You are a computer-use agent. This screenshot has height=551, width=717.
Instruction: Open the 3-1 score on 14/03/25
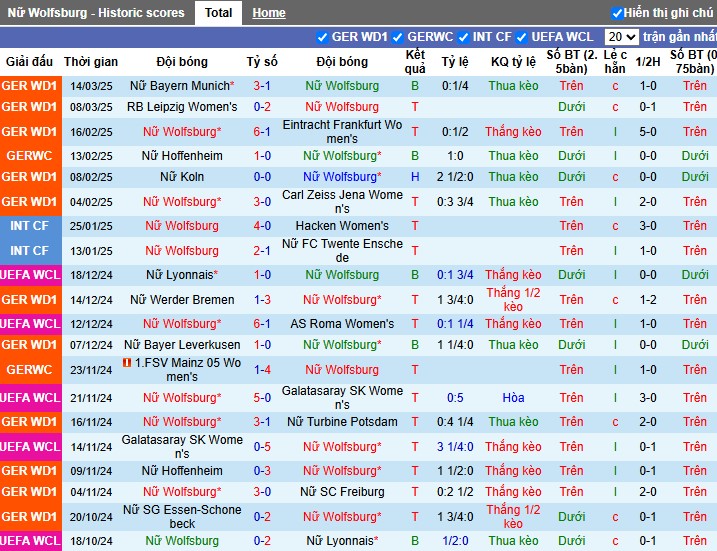pos(262,86)
